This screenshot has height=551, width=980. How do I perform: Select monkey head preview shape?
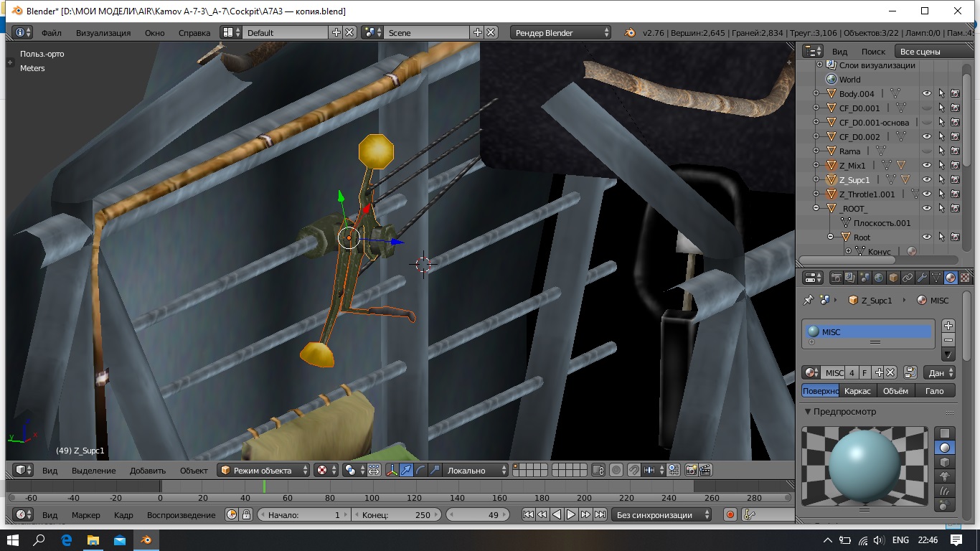tap(945, 476)
